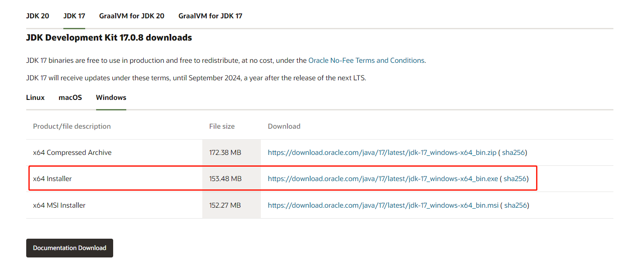Select the Windows downloads tab
Viewport: 644px width, 264px height.
pos(111,97)
